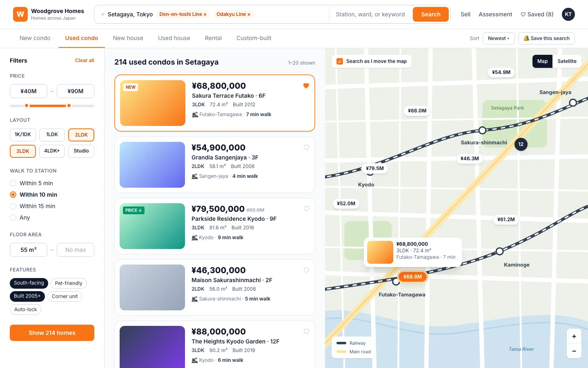The image size is (588, 368).
Task: Toggle Search as I move the map checkbox
Action: pos(340,61)
